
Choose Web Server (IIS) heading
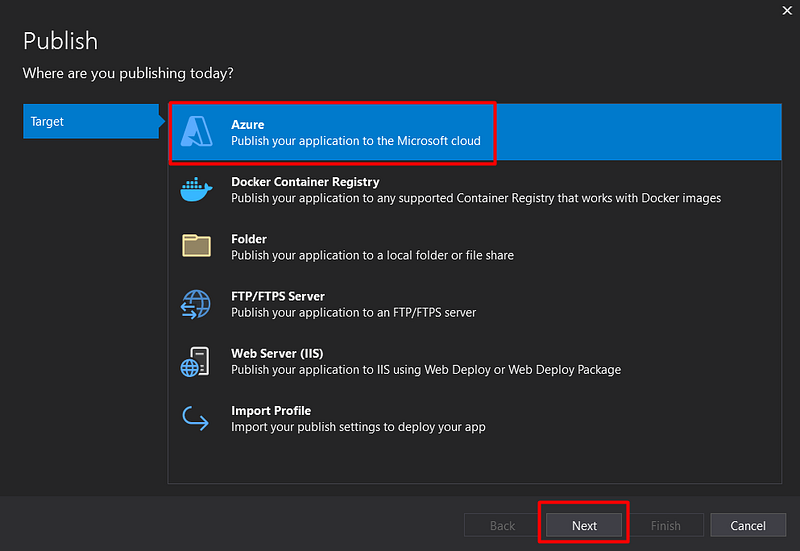tap(277, 353)
